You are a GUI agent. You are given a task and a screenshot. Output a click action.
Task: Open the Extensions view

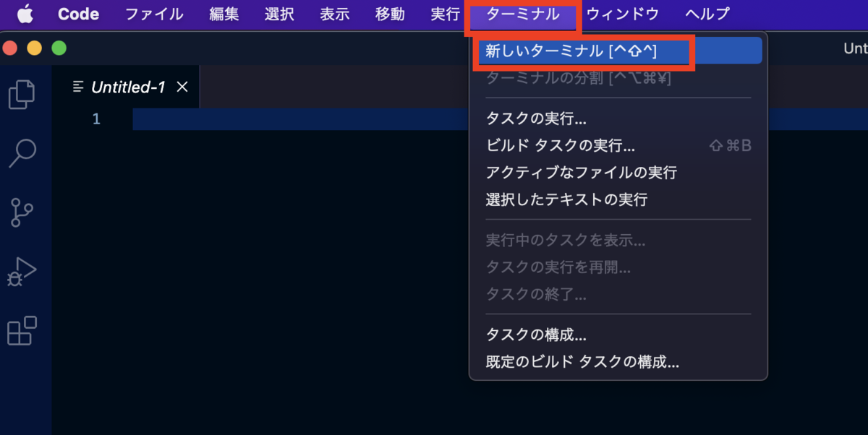[x=22, y=331]
